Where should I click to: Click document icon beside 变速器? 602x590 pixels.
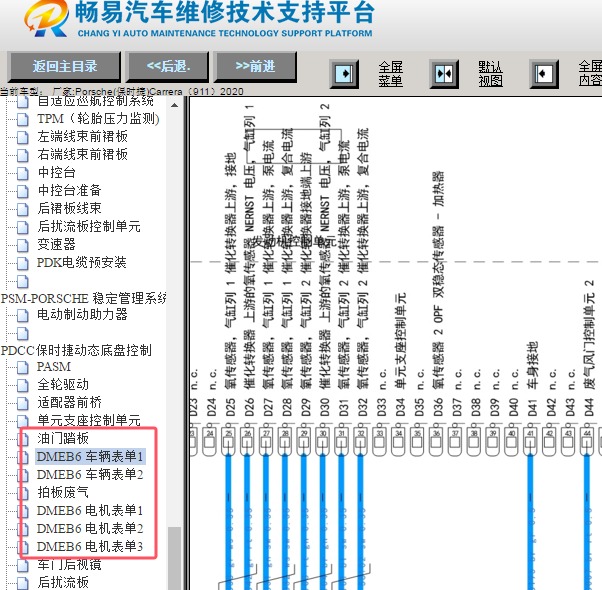tap(23, 245)
